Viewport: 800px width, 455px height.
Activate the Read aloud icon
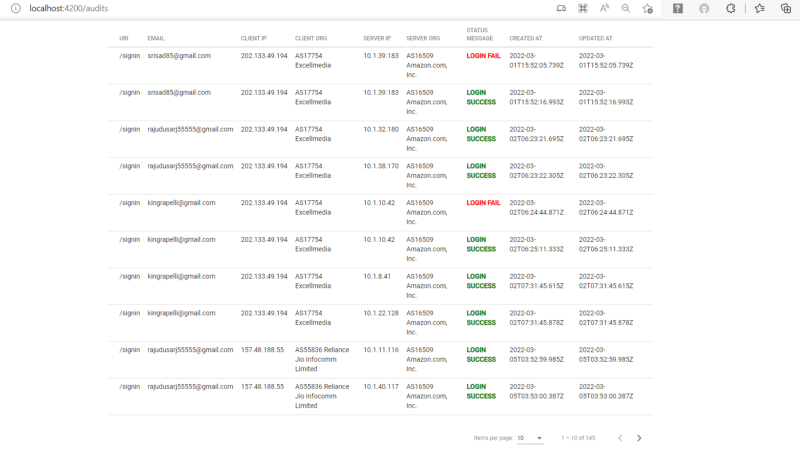click(604, 8)
